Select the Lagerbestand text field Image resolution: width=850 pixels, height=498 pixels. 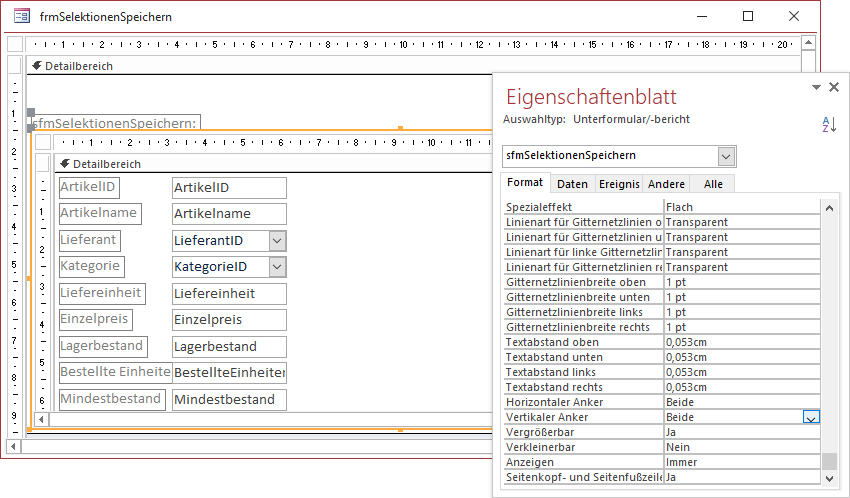click(x=229, y=347)
